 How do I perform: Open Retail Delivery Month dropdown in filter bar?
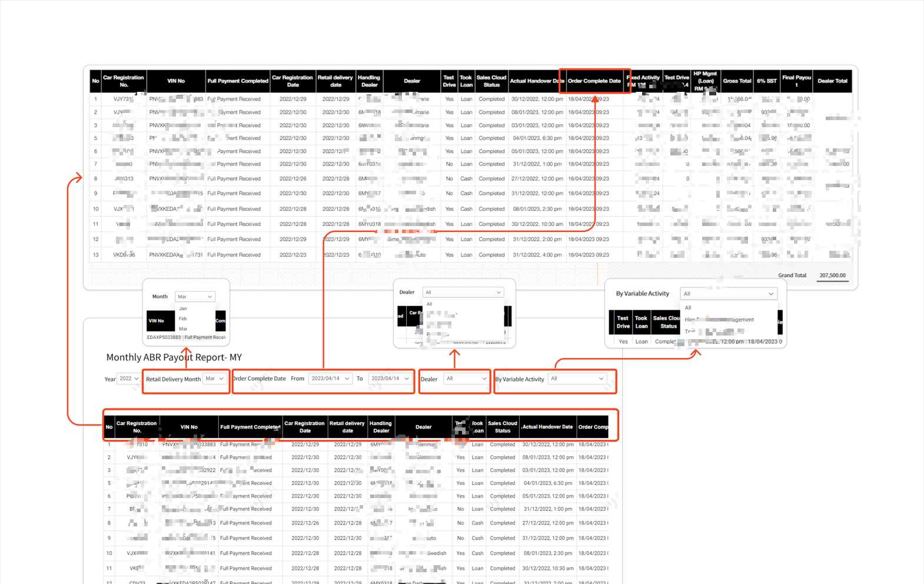(x=215, y=379)
